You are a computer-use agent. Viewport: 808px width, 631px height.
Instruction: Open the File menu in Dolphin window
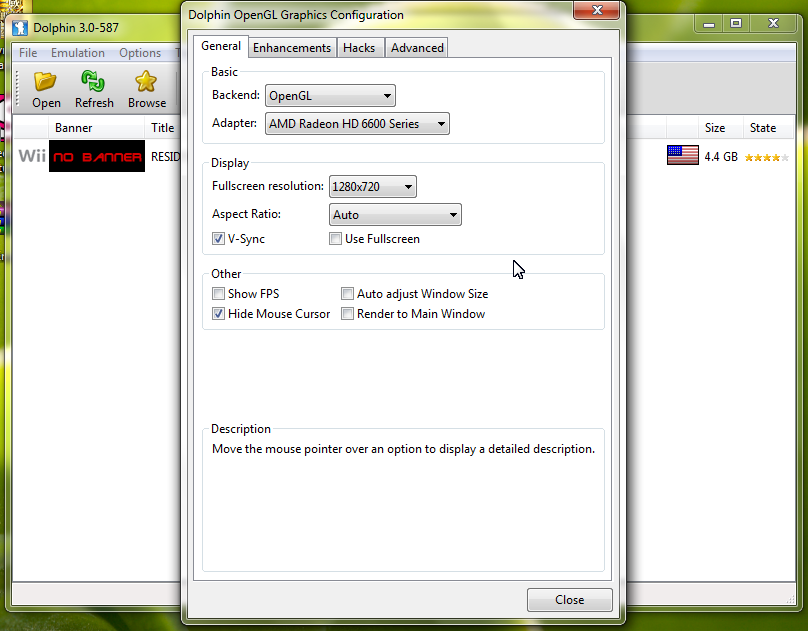coord(28,53)
